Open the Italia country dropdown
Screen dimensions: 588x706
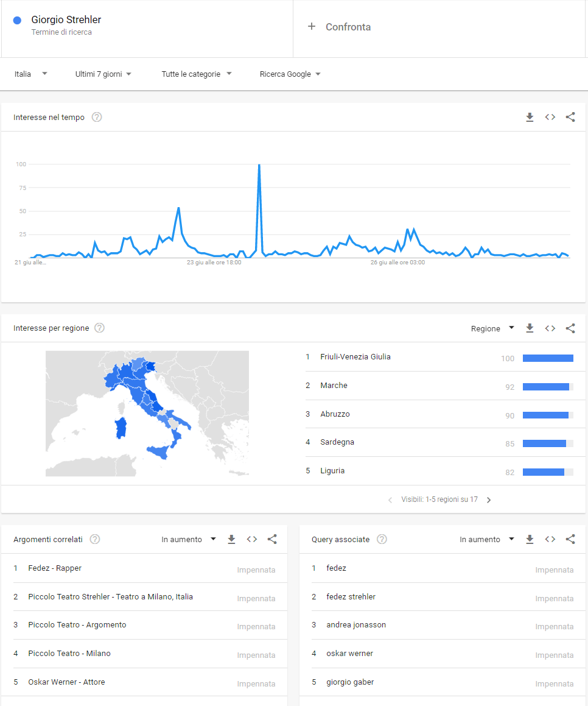(30, 74)
